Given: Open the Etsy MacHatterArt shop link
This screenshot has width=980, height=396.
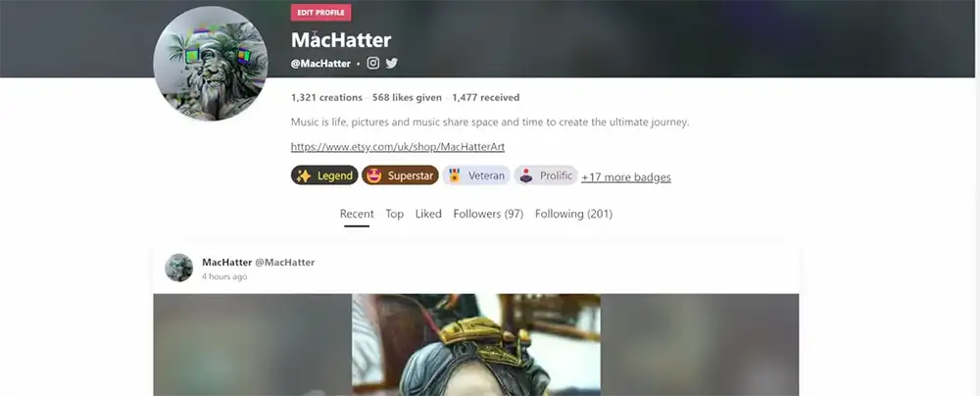Looking at the screenshot, I should (398, 147).
